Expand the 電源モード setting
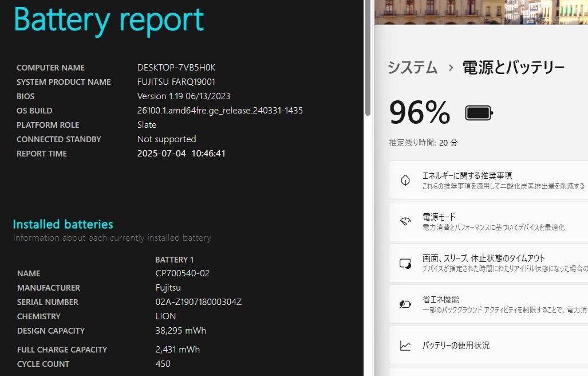The image size is (588, 376). click(x=488, y=221)
